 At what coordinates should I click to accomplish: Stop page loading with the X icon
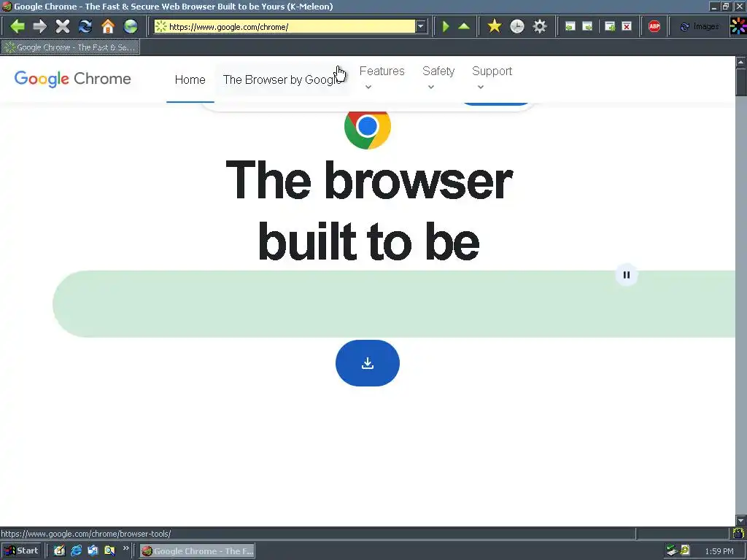pos(63,26)
